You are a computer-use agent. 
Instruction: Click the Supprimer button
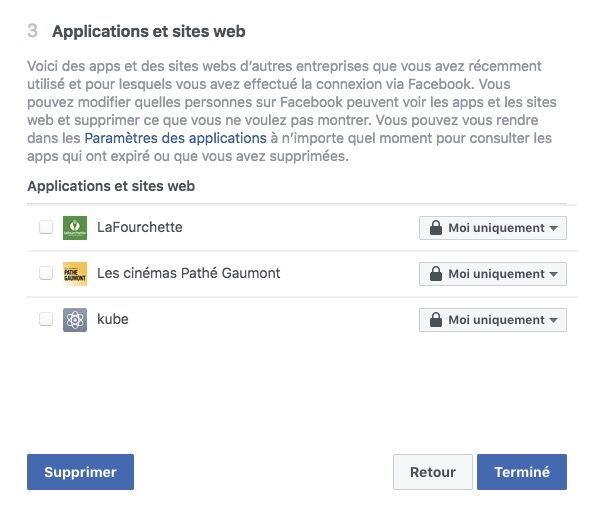pyautogui.click(x=80, y=472)
